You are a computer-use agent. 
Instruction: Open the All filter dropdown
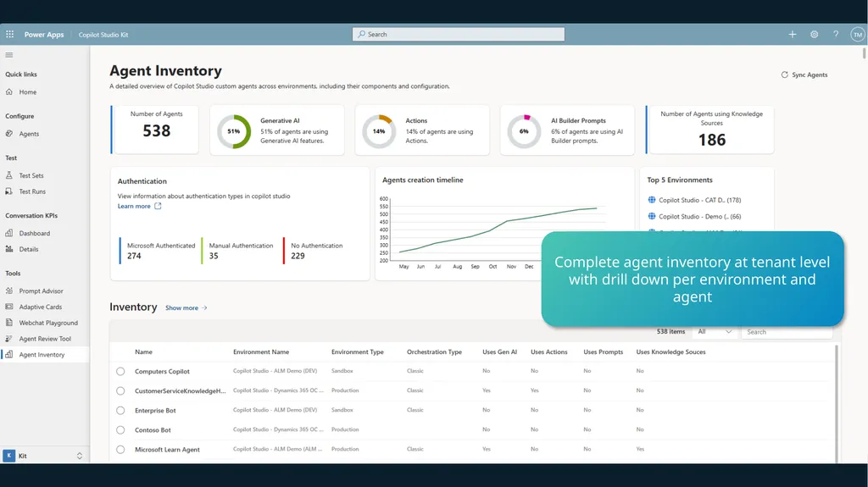pyautogui.click(x=715, y=331)
